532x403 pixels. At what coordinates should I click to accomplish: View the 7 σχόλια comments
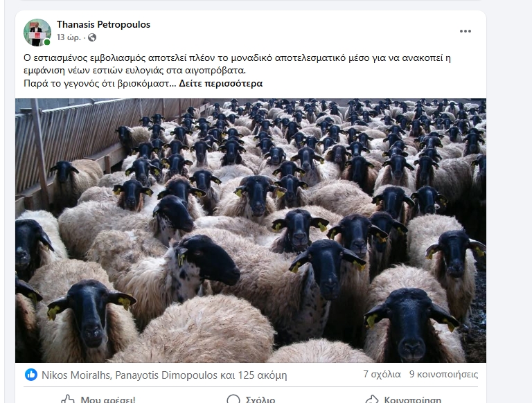[382, 374]
